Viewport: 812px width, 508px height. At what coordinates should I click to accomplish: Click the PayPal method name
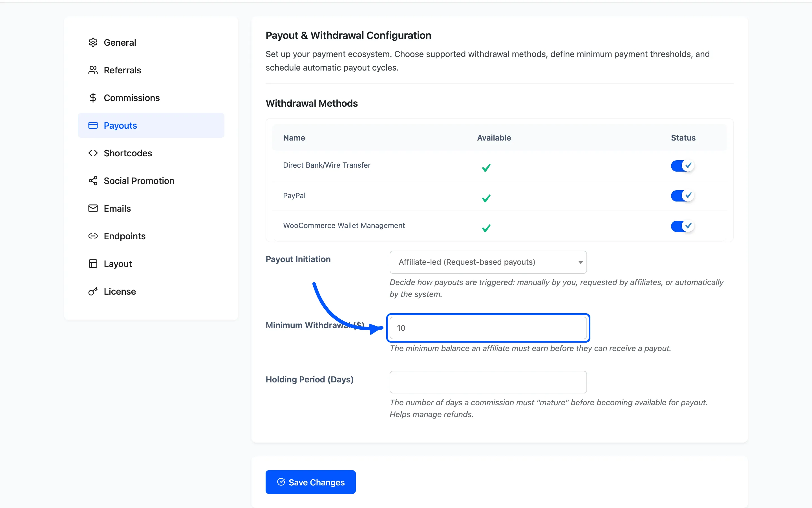[x=294, y=196]
